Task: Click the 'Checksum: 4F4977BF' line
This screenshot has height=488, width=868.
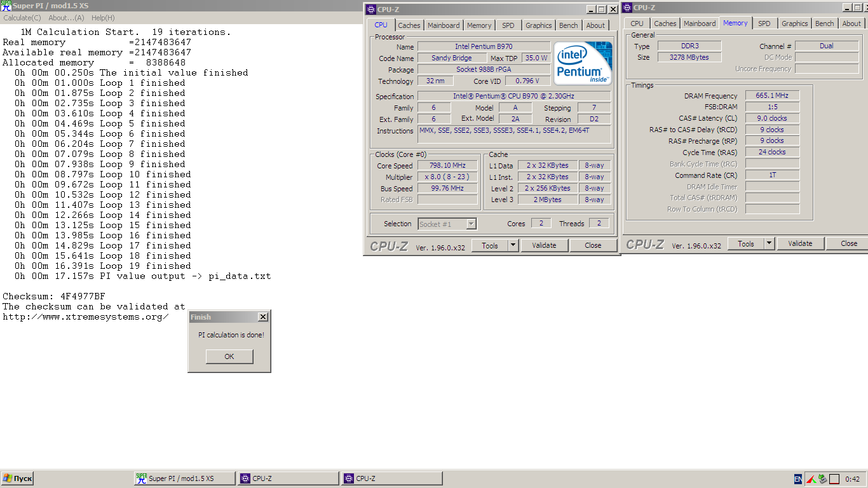Action: pyautogui.click(x=54, y=296)
